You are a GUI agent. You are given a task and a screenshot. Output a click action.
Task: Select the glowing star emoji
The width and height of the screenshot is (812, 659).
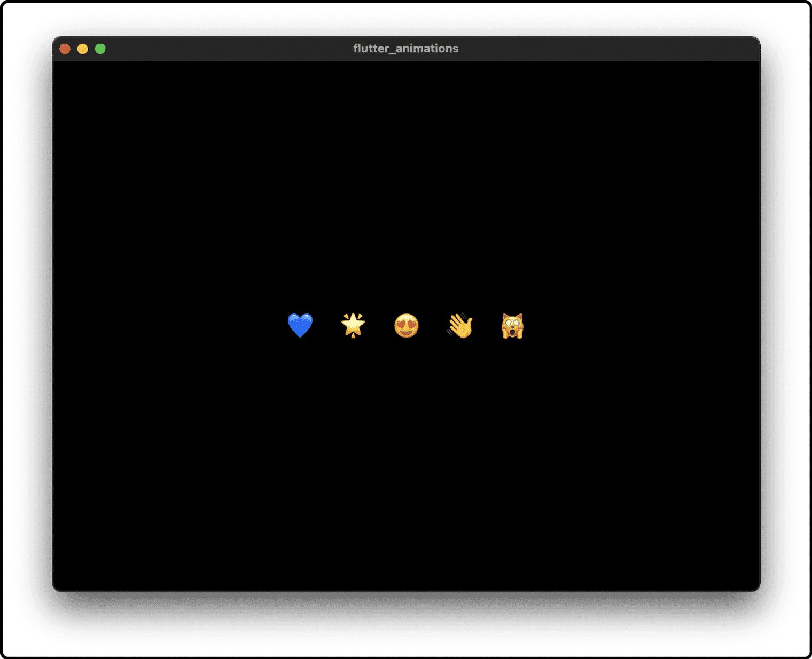[x=353, y=325]
